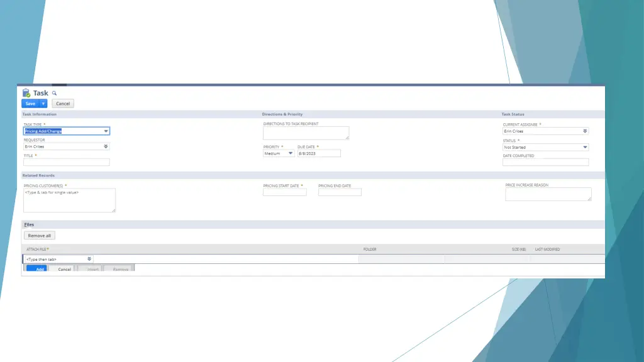Click the Due Date field

[x=319, y=153]
